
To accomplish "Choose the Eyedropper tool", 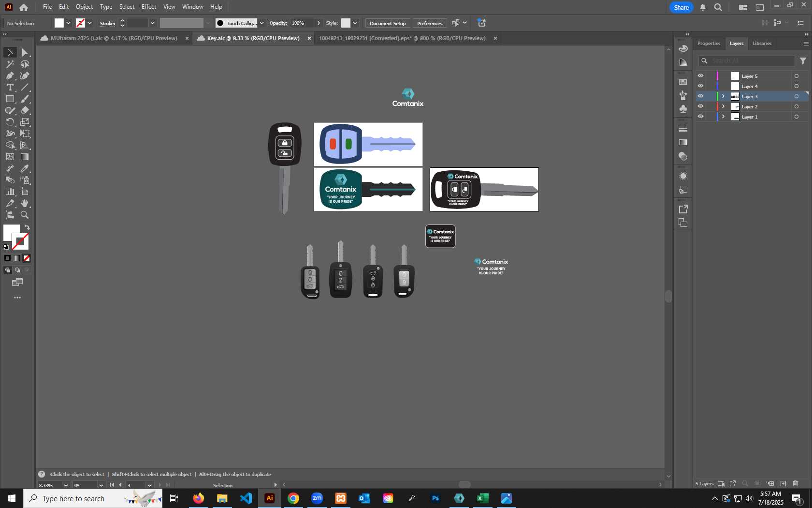I will tap(25, 168).
